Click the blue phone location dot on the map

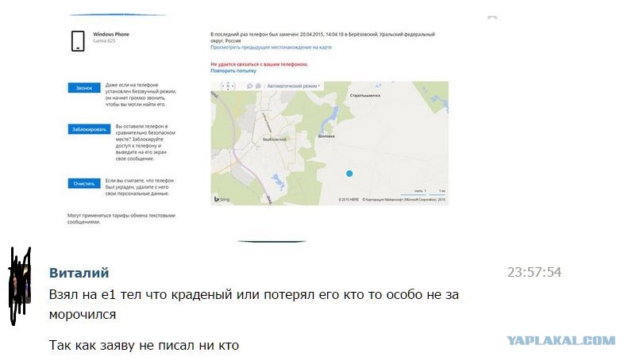click(x=349, y=174)
